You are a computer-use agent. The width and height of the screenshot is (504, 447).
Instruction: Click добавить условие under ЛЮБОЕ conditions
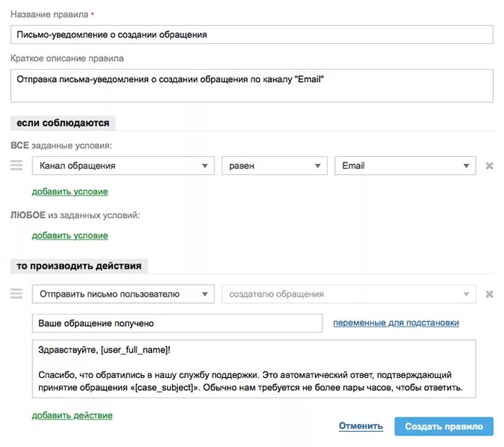click(70, 235)
